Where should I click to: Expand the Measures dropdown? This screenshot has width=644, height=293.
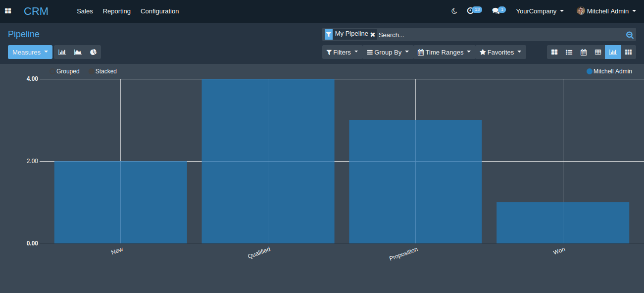tap(30, 52)
